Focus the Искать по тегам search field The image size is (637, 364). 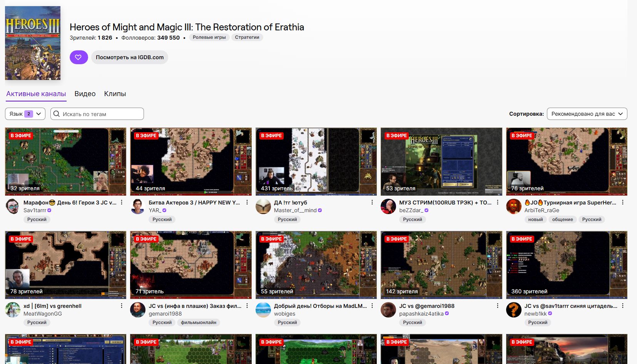click(97, 114)
